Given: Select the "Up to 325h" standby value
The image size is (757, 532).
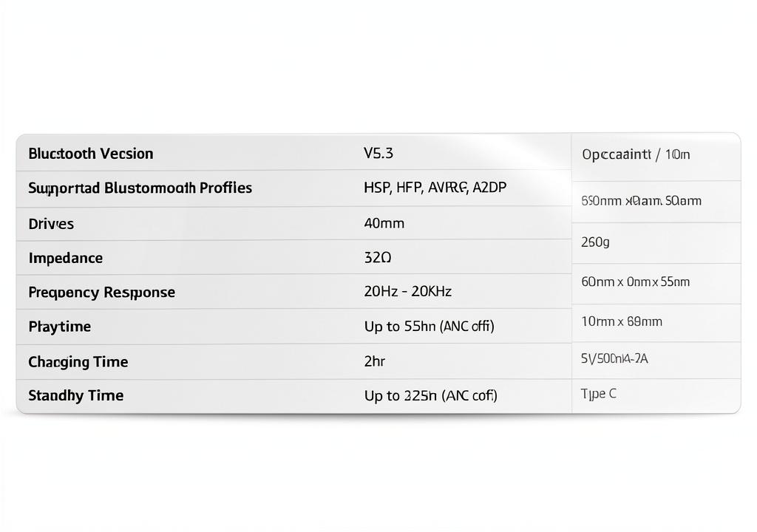Looking at the screenshot, I should coord(430,395).
